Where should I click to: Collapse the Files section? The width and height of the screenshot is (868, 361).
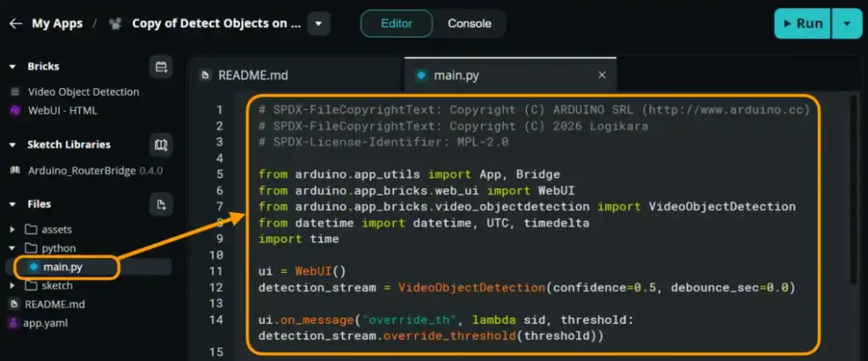coord(12,204)
